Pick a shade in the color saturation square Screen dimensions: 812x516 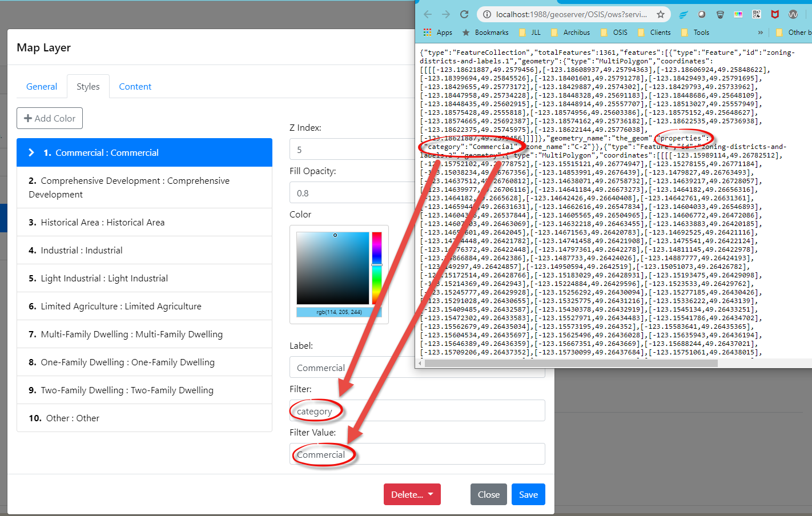tap(333, 268)
